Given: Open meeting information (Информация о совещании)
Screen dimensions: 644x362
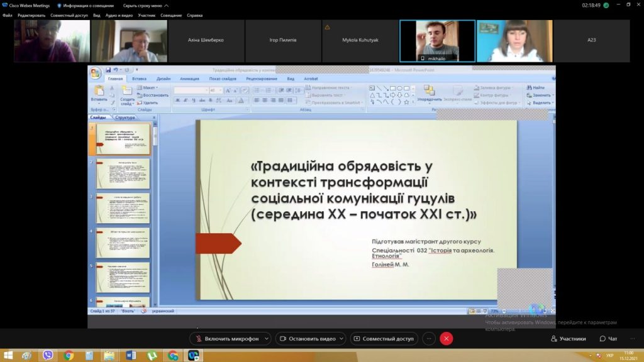Looking at the screenshot, I should pos(86,5).
